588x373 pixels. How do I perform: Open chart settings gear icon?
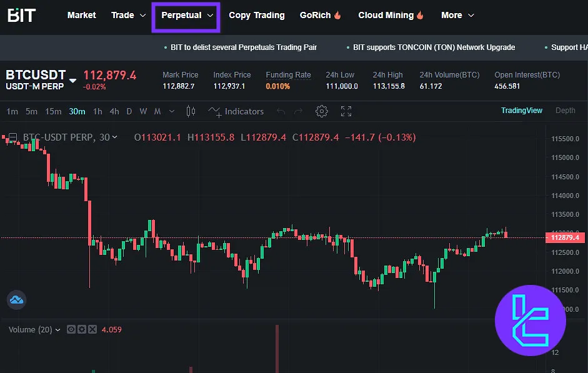pyautogui.click(x=322, y=111)
